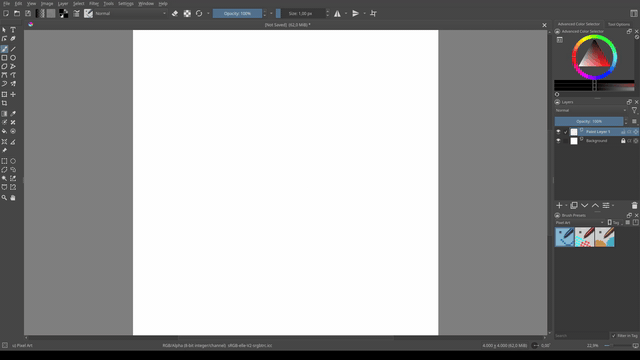Select the Move tool
Viewport: 640px width, 360px height.
coord(13,94)
